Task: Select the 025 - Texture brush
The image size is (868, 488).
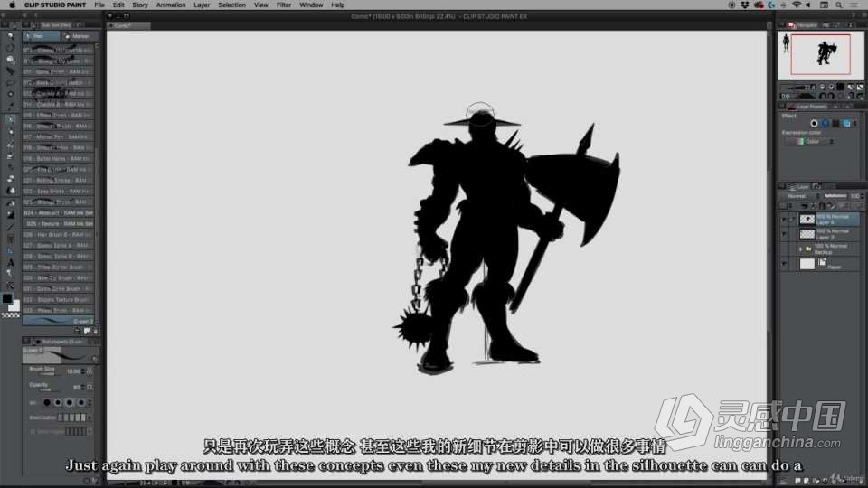Action: point(58,223)
